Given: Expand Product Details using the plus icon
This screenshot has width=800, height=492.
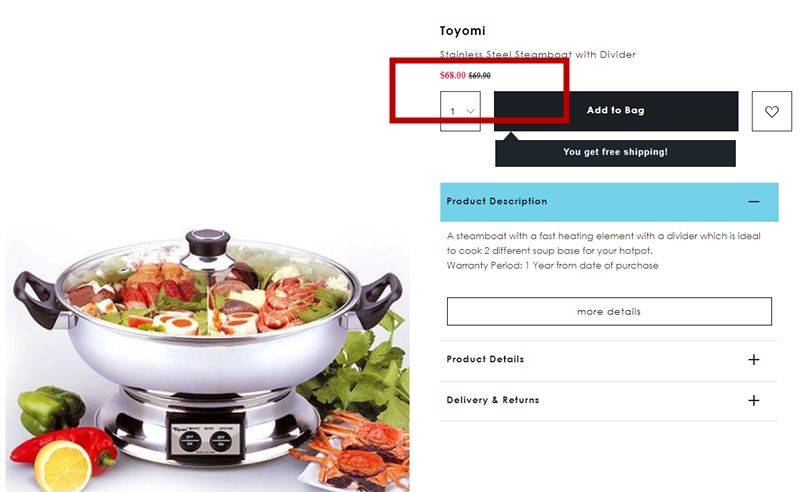Looking at the screenshot, I should (754, 360).
